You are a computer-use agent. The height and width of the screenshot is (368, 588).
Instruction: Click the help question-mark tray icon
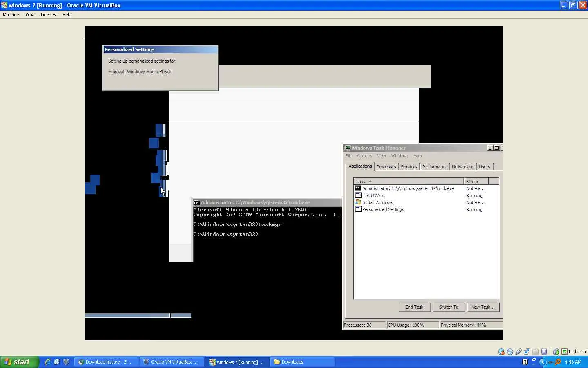coord(525,362)
